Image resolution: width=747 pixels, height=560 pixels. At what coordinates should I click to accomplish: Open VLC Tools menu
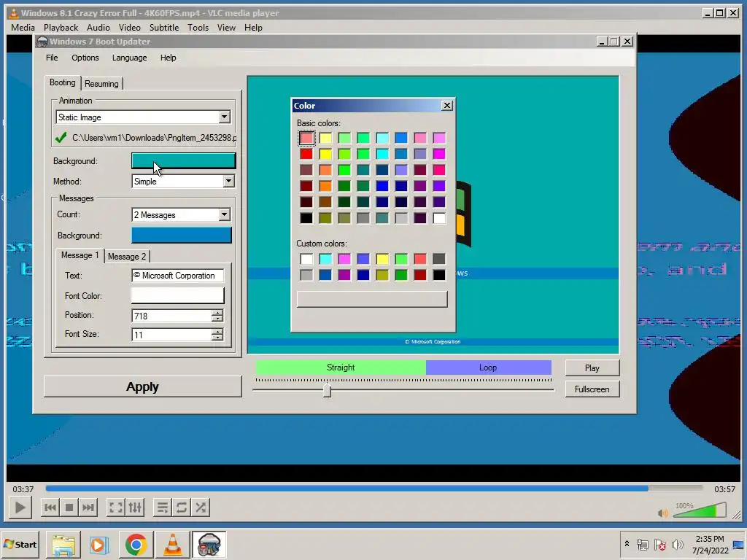pyautogui.click(x=198, y=28)
